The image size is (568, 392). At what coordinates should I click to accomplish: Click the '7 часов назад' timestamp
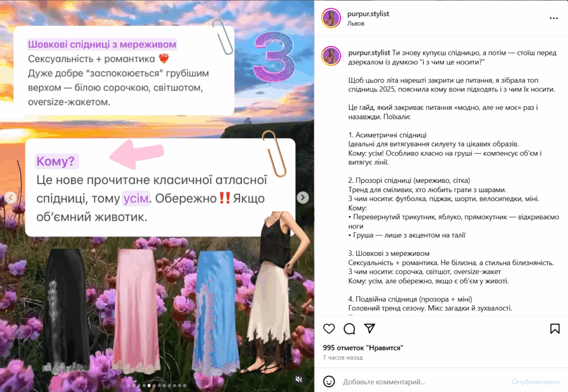343,358
